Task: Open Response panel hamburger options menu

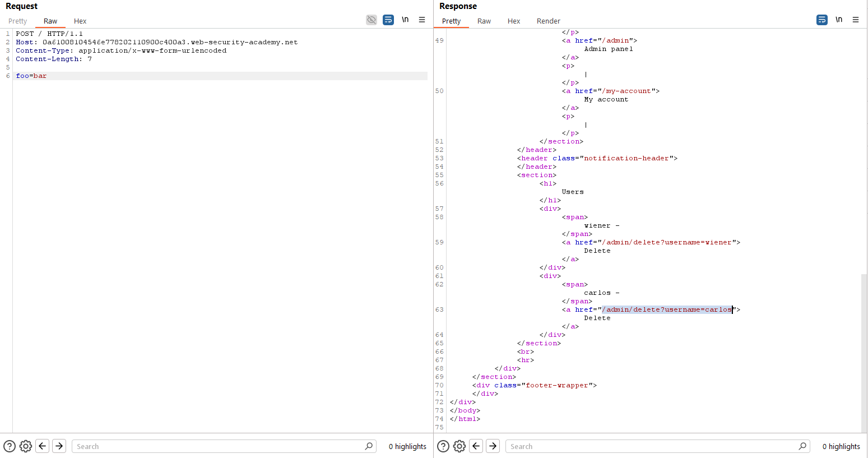Action: pos(856,20)
